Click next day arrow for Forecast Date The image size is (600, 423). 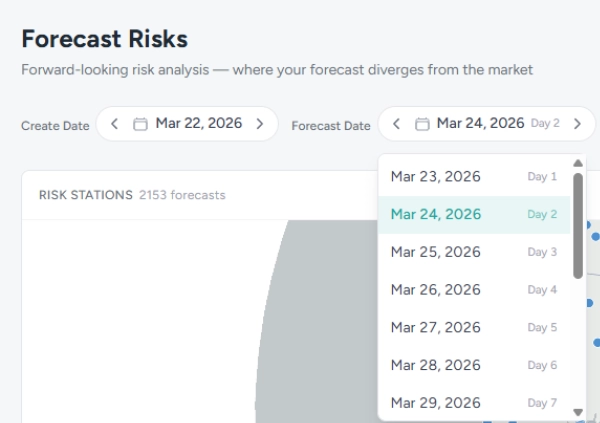tap(577, 124)
